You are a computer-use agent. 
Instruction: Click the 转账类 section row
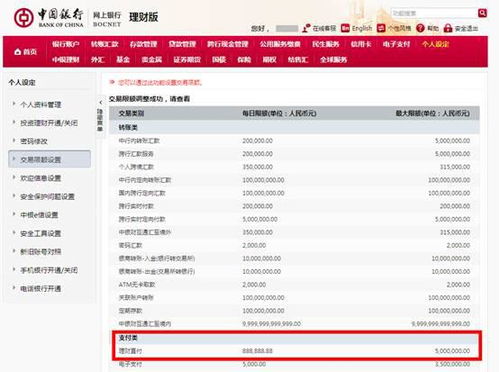coord(294,127)
